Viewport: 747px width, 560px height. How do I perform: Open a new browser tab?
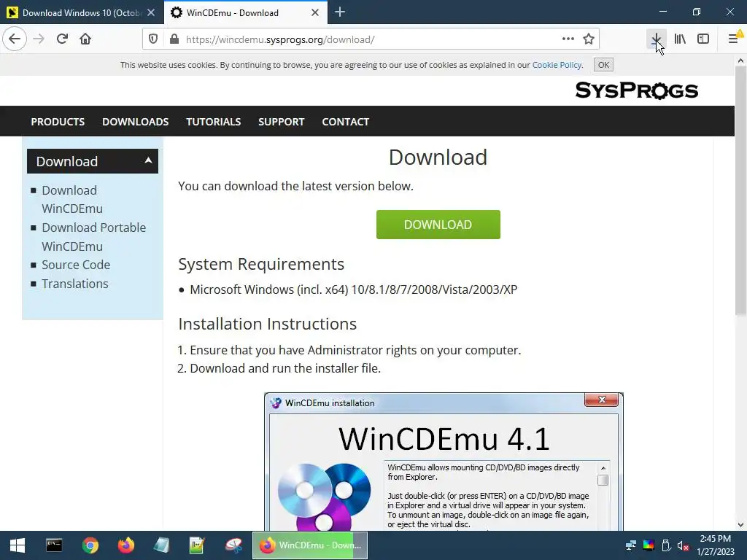point(340,12)
